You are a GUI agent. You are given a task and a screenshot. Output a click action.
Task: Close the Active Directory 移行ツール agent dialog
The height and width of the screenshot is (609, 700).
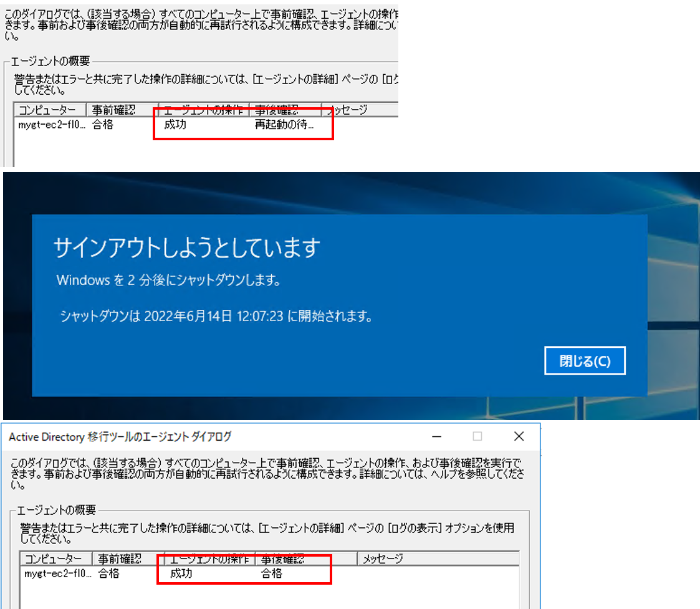tap(519, 436)
